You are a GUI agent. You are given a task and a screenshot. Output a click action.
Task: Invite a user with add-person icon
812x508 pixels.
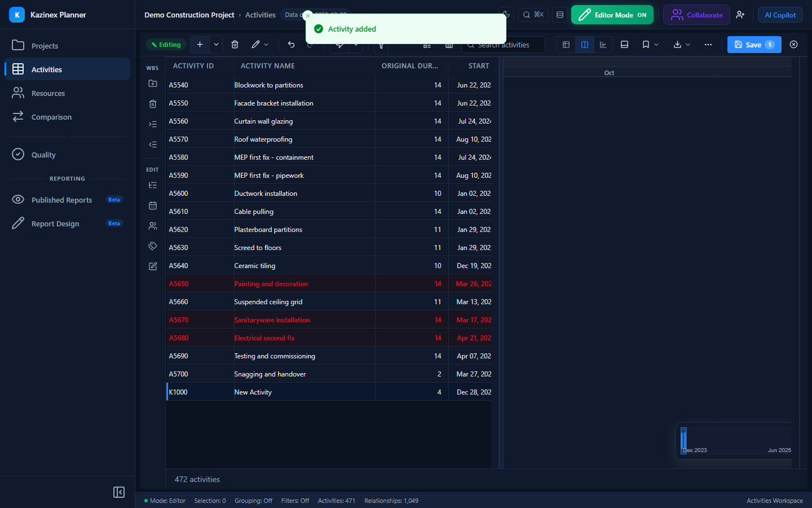tap(740, 15)
